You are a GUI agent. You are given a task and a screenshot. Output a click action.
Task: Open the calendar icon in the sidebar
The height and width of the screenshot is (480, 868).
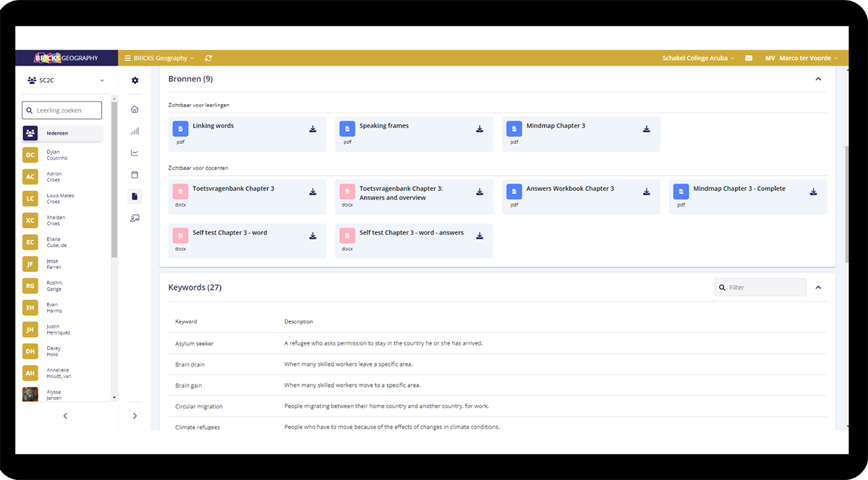click(x=135, y=175)
